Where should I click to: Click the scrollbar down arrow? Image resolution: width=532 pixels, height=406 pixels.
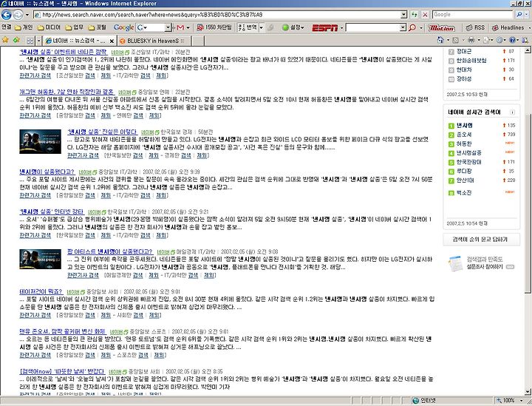(x=528, y=392)
